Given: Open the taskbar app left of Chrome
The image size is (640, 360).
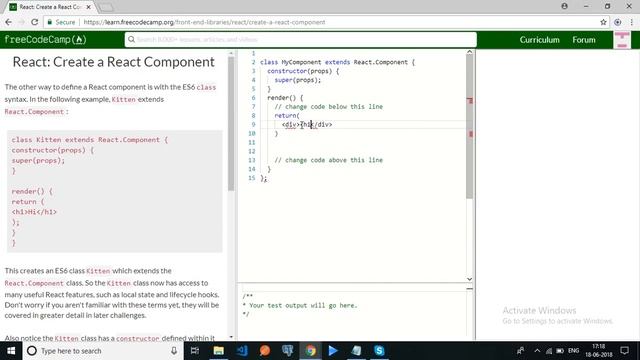Looking at the screenshot, I should point(288,351).
